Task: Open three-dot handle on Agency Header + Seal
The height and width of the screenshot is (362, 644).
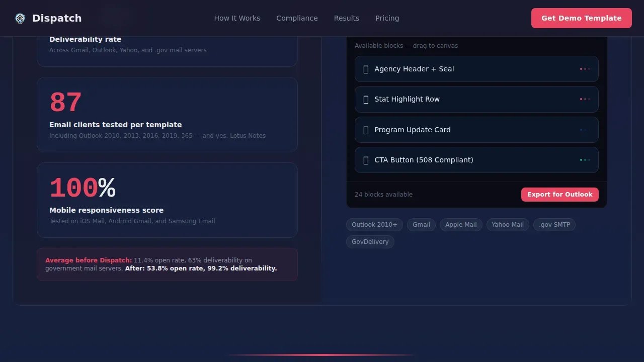Action: pos(585,69)
